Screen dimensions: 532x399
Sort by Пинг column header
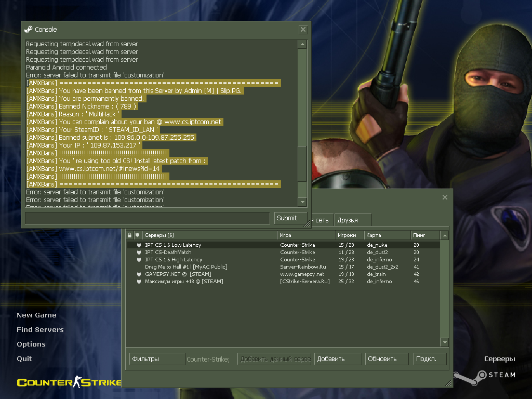[x=425, y=235]
